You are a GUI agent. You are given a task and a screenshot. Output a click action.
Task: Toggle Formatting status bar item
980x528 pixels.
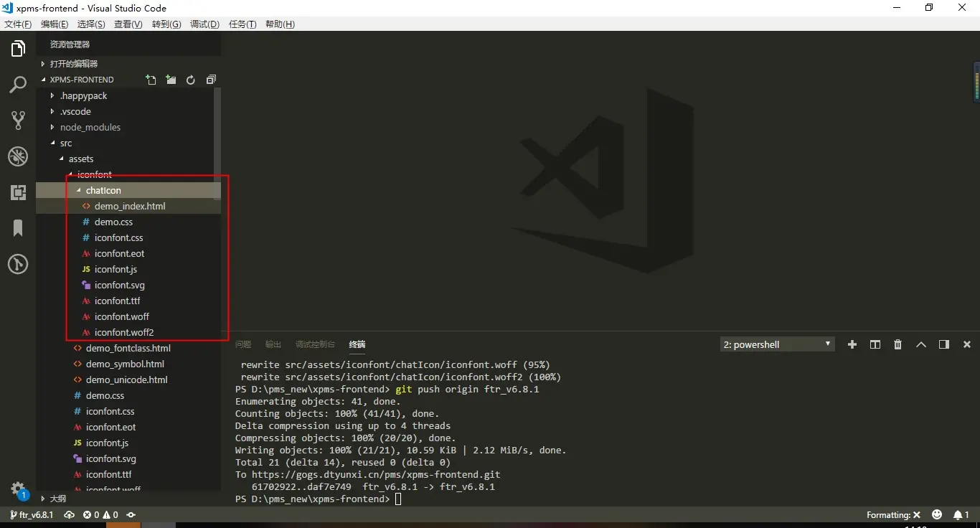point(893,515)
